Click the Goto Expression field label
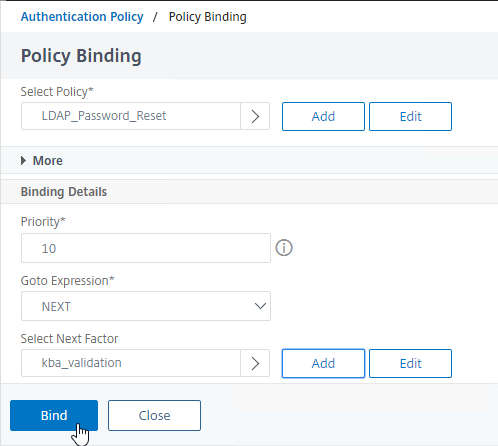Image resolution: width=498 pixels, height=446 pixels. click(x=67, y=281)
